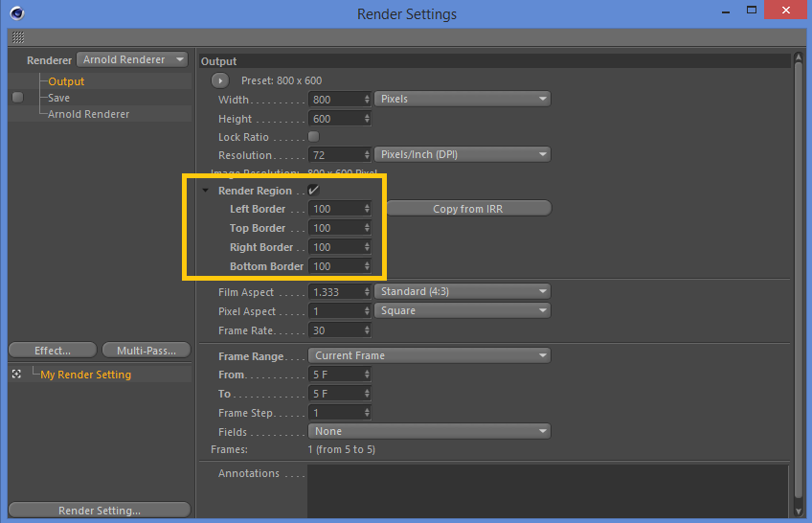Click the scroll up arrow on Output panel scrollbar
812x523 pixels.
click(x=798, y=57)
